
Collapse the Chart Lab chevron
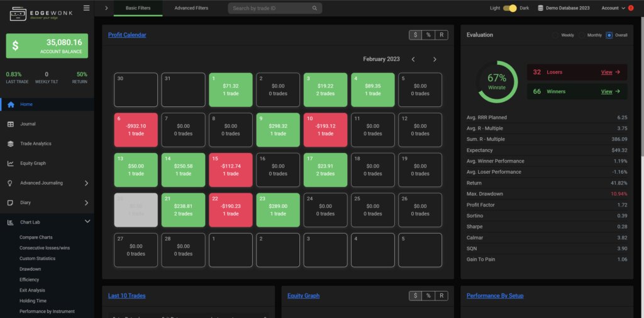point(87,221)
